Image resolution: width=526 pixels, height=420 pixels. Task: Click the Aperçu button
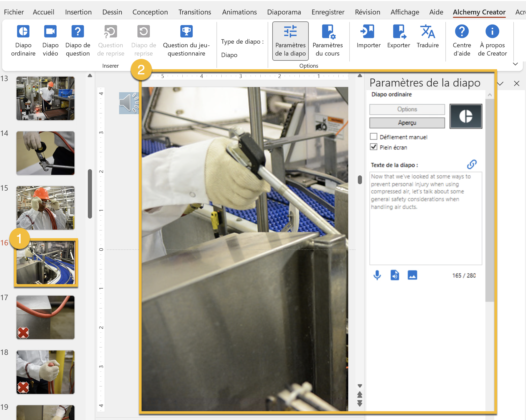pos(407,123)
